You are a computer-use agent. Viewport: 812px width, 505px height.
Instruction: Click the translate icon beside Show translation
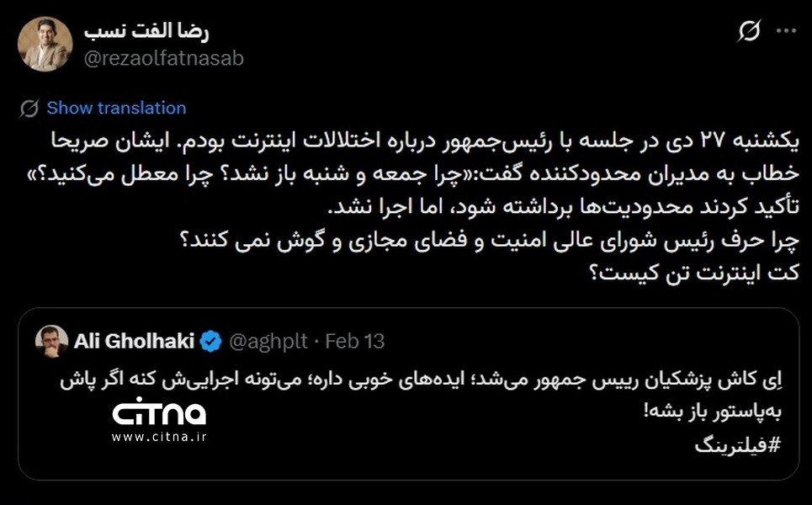[x=29, y=108]
